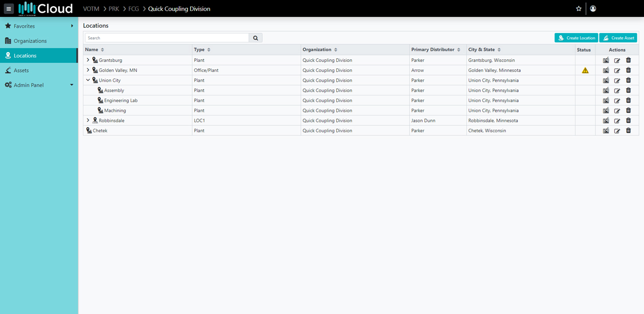
Task: Click the favorites star icon in header
Action: click(x=579, y=9)
